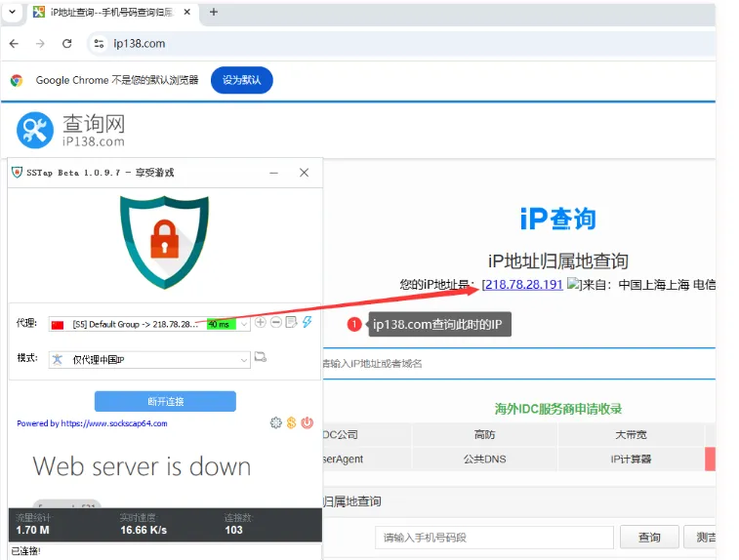
Task: Click the 查询 phone lookup button
Action: point(649,538)
